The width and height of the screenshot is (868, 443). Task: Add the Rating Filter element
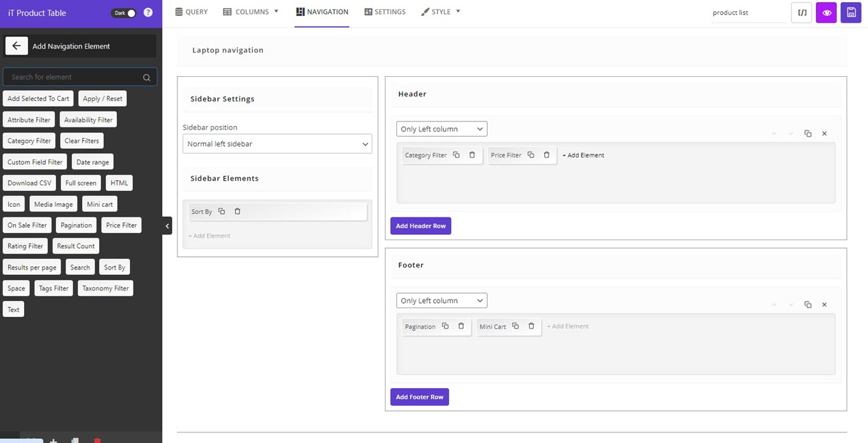25,246
